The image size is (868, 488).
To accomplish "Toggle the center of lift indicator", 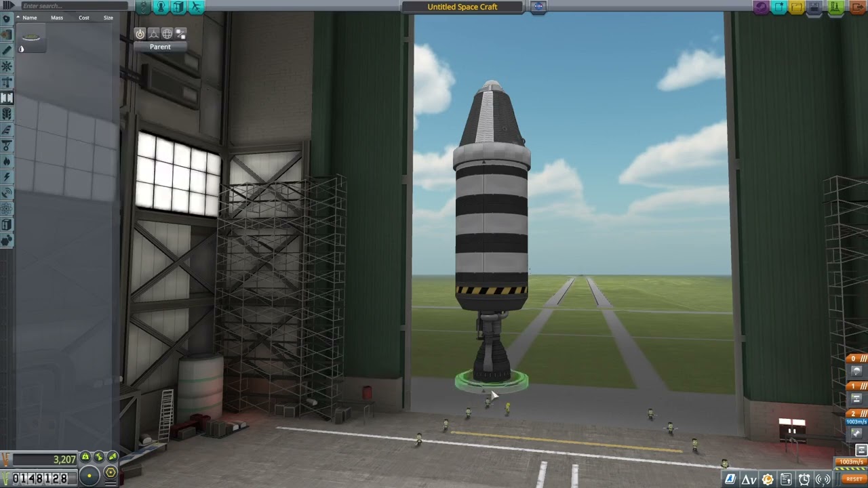I will point(113,457).
